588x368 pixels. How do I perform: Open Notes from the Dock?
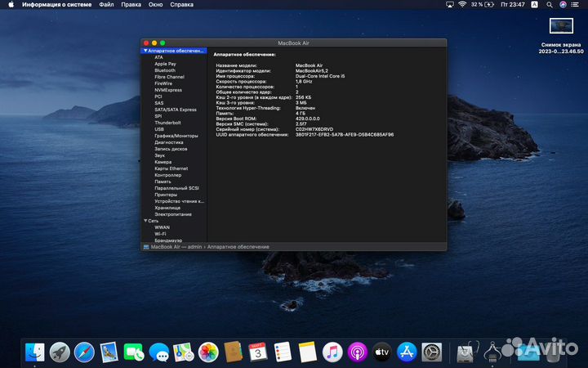point(308,352)
